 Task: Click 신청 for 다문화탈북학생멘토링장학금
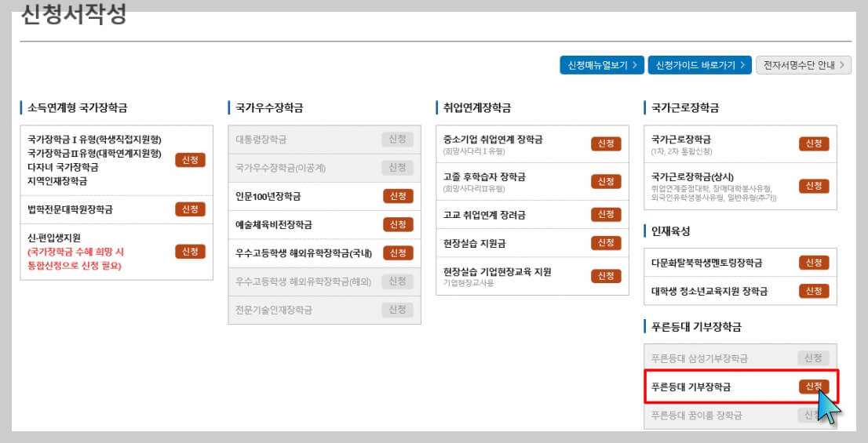(814, 263)
